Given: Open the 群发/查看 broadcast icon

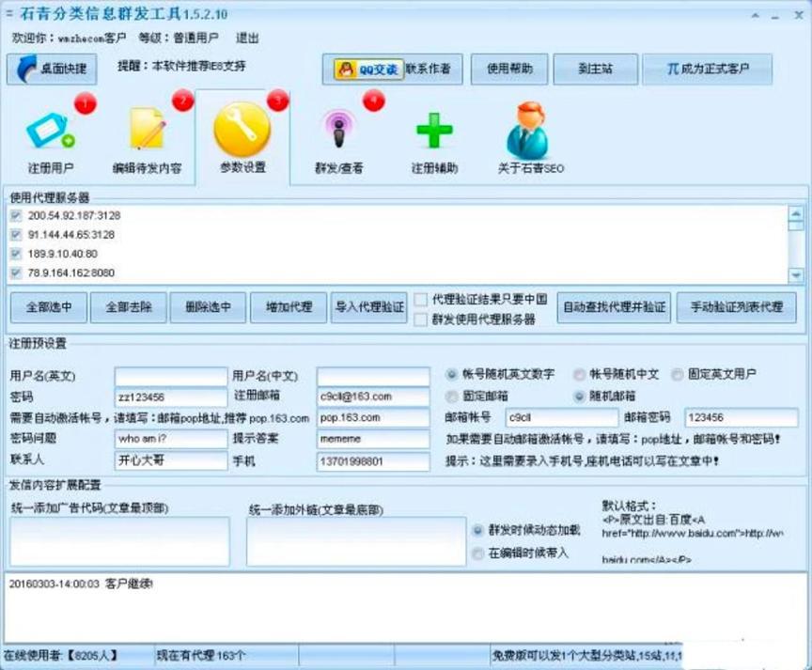Looking at the screenshot, I should point(339,140).
